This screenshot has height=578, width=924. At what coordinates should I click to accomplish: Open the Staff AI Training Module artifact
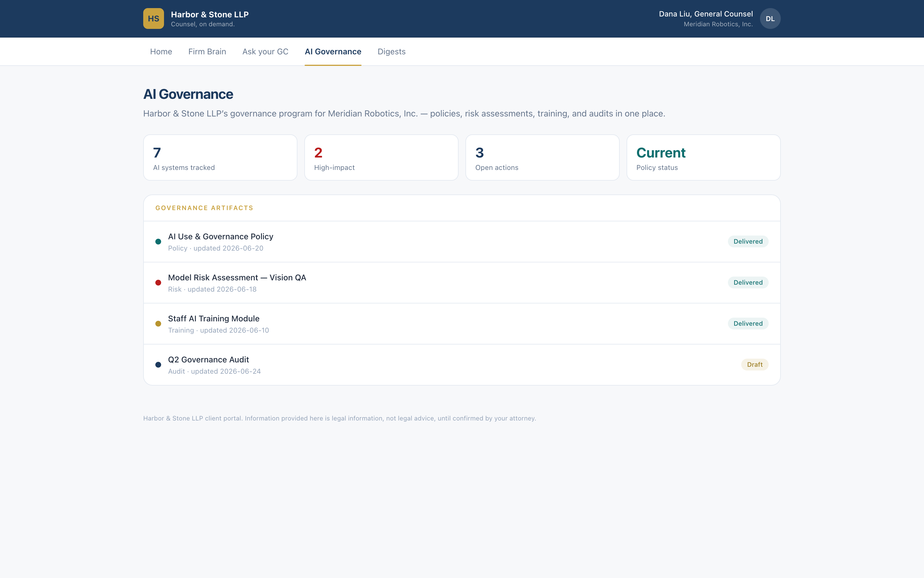click(x=462, y=323)
